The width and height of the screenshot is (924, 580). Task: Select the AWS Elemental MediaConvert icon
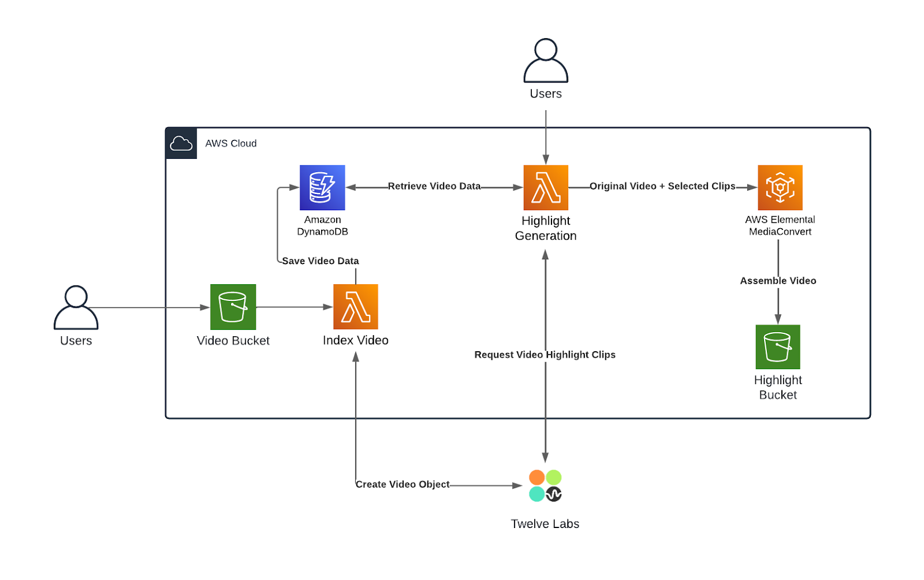(x=780, y=188)
